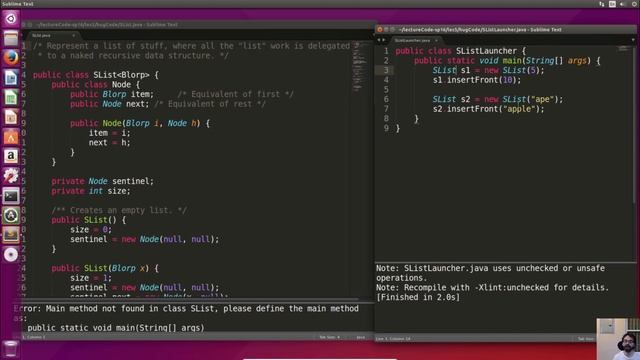Open LibreOffice Impress from the dock
640x360 pixels.
(11, 117)
